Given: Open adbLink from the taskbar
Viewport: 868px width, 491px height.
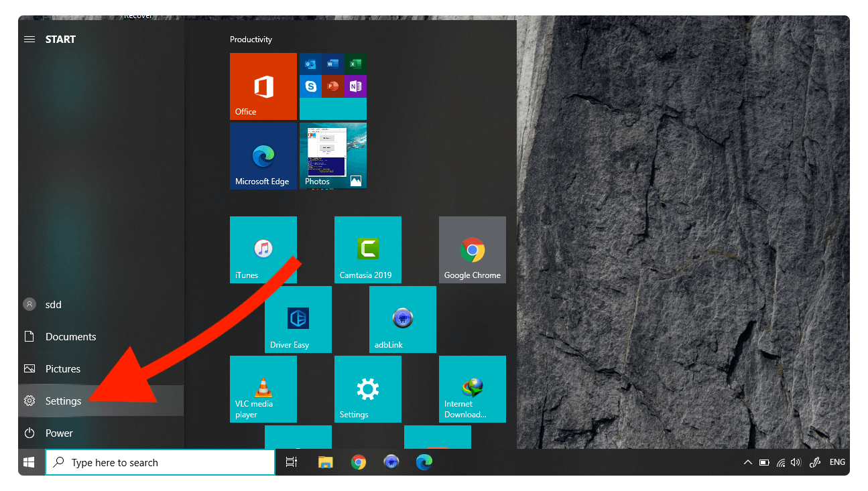Looking at the screenshot, I should pos(391,462).
